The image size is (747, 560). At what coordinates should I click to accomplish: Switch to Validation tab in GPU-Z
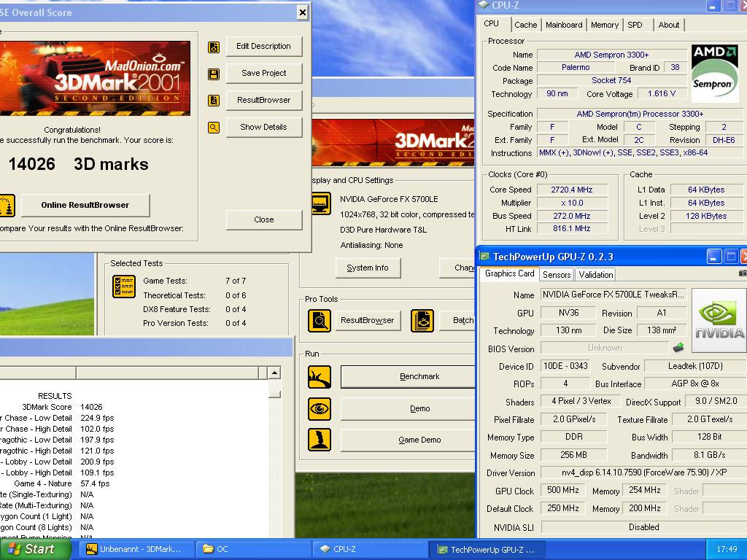tap(595, 274)
